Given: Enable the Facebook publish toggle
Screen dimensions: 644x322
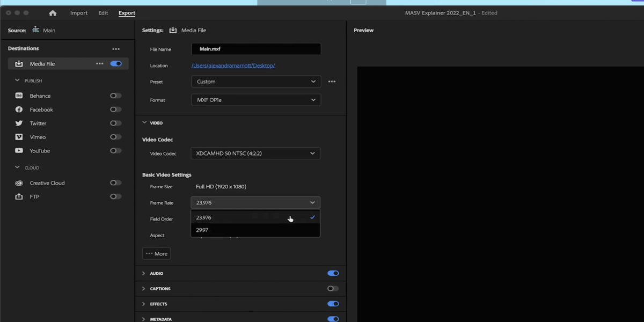Looking at the screenshot, I should click(x=116, y=109).
